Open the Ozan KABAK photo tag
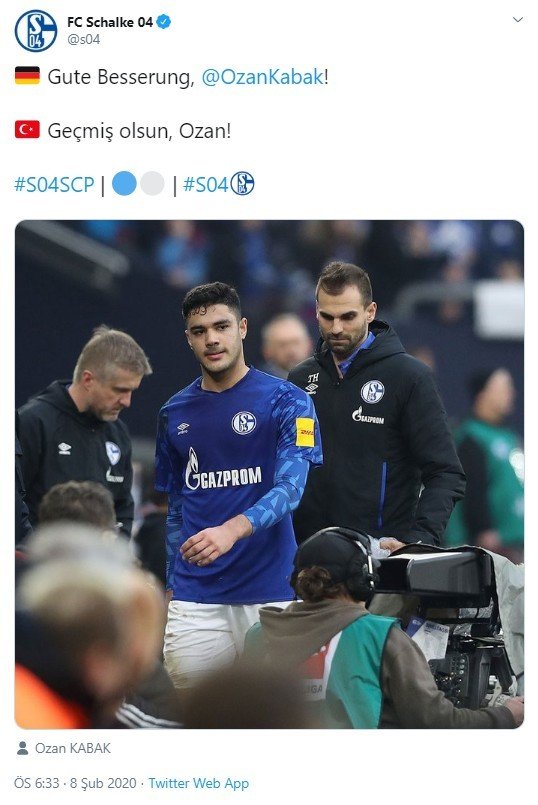 [72, 748]
